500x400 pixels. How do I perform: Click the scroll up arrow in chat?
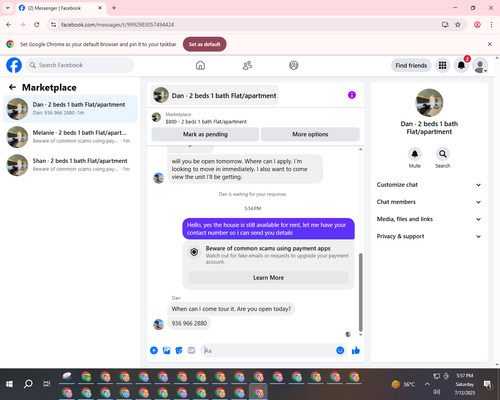click(x=360, y=149)
